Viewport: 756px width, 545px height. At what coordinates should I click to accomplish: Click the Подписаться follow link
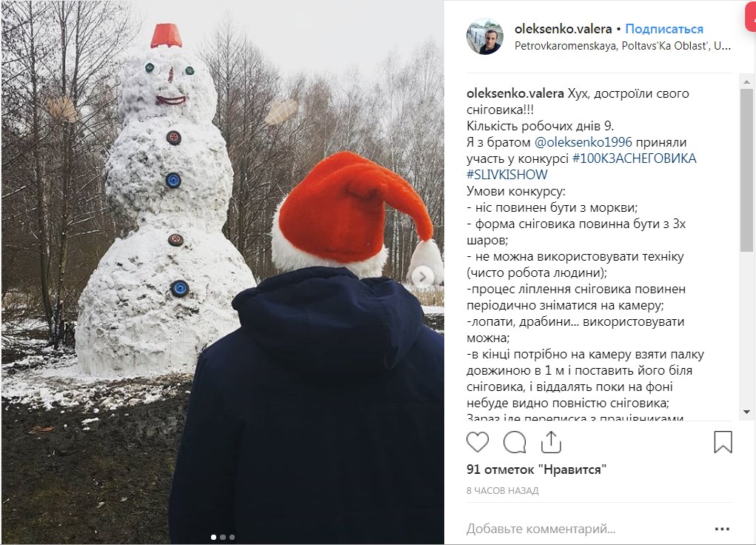(x=664, y=29)
